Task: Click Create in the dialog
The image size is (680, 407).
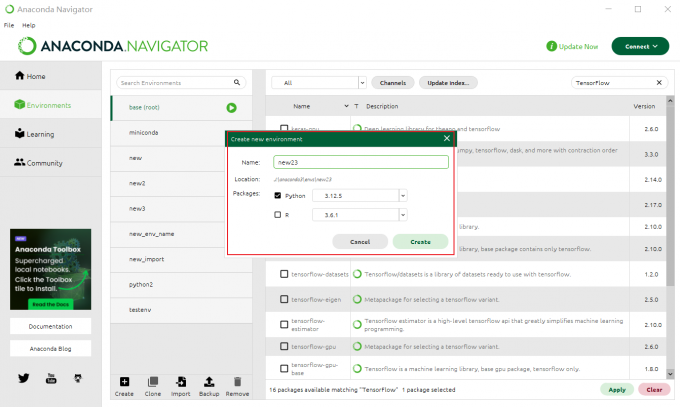Action: [x=420, y=242]
